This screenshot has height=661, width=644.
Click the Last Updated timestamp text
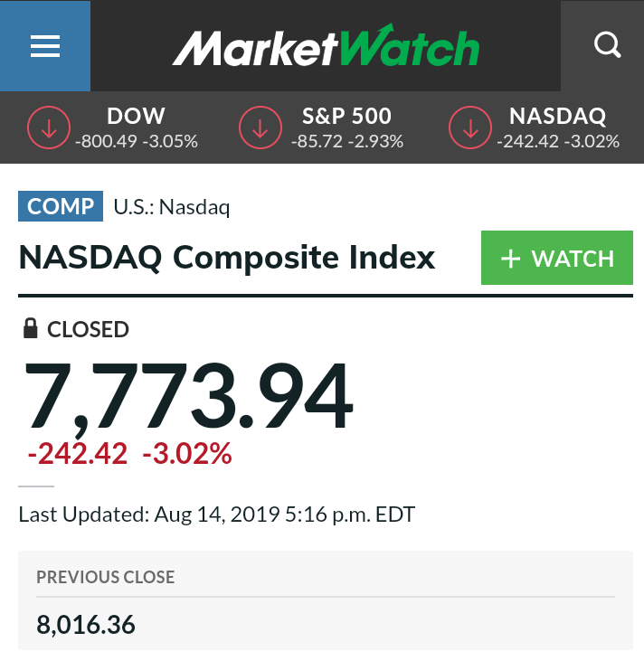tap(216, 515)
